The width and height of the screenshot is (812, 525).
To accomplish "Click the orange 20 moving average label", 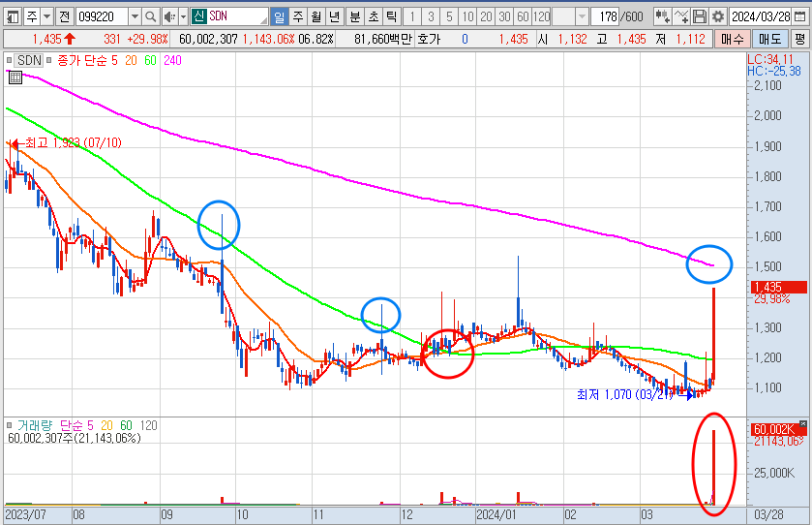I will coord(131,61).
